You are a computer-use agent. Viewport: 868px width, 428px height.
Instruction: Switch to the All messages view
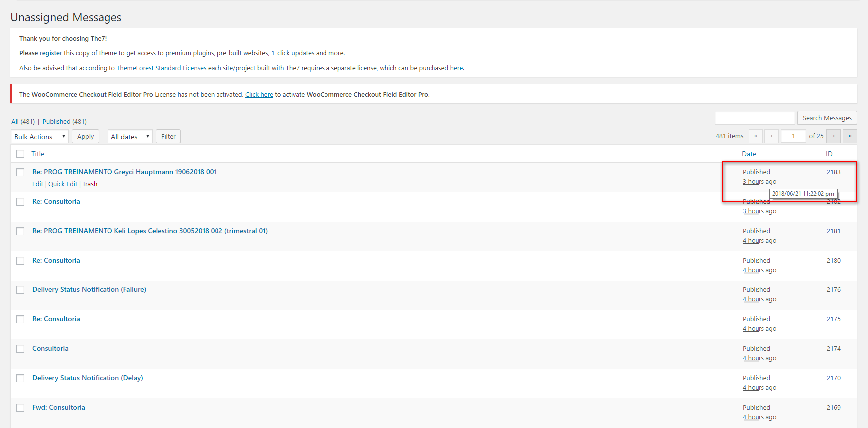coord(15,122)
